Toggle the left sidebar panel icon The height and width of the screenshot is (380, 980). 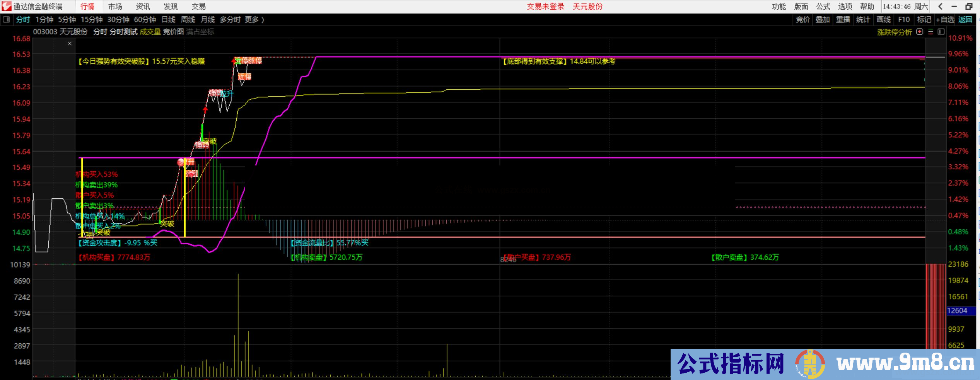[x=6, y=19]
